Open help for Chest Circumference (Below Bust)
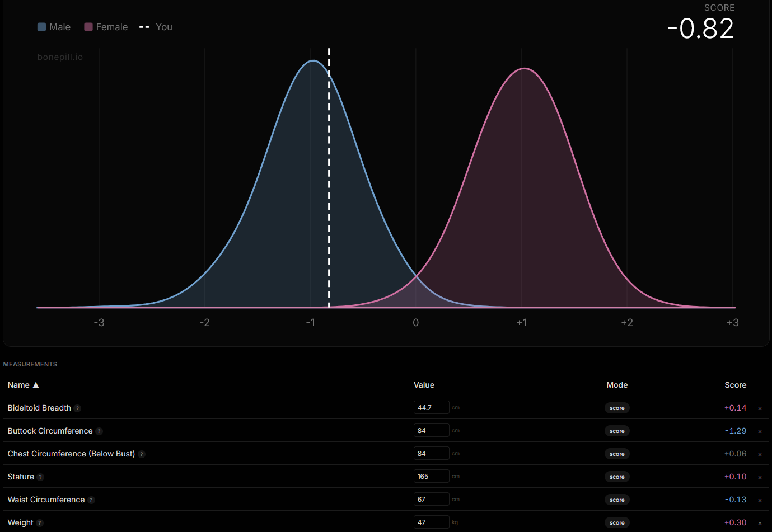 [142, 454]
